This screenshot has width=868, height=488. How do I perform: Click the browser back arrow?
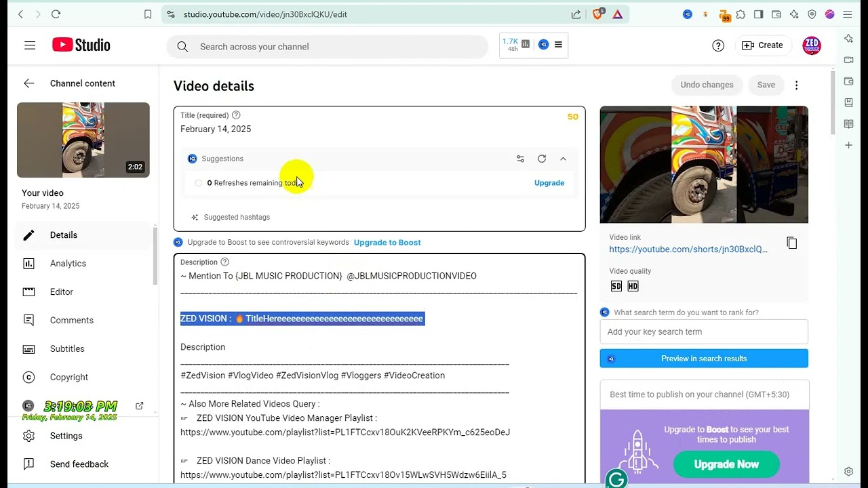[x=20, y=14]
